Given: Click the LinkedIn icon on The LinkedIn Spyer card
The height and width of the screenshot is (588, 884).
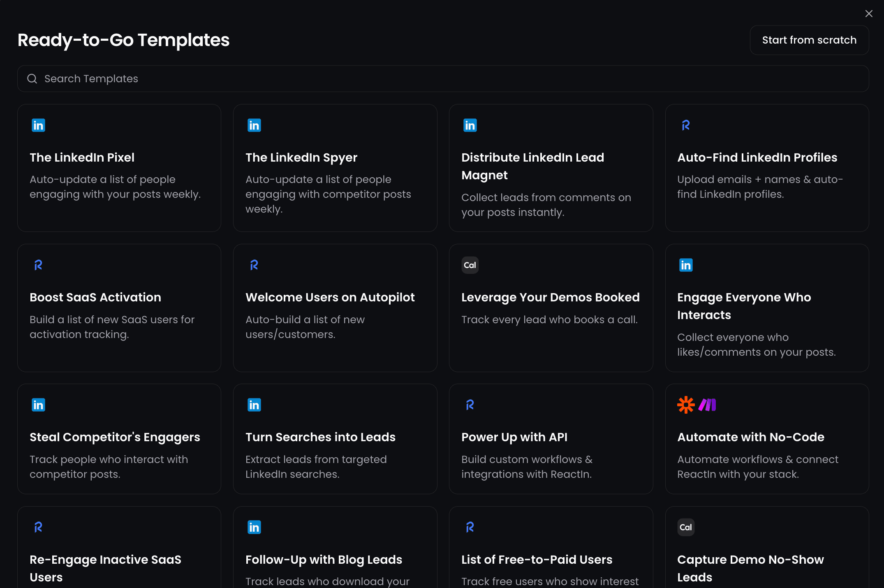Looking at the screenshot, I should (254, 125).
